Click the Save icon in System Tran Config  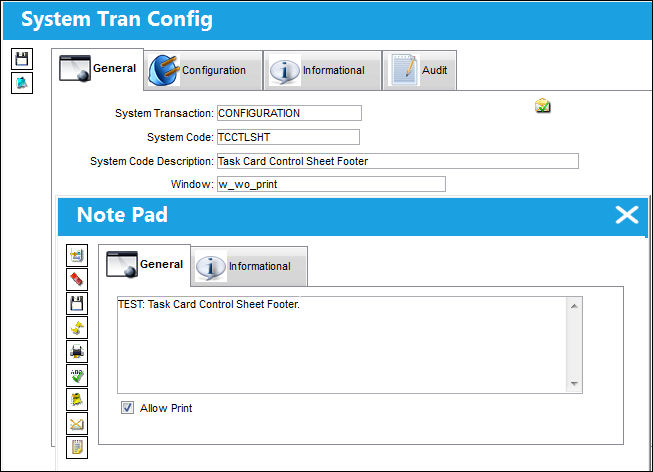pos(22,59)
